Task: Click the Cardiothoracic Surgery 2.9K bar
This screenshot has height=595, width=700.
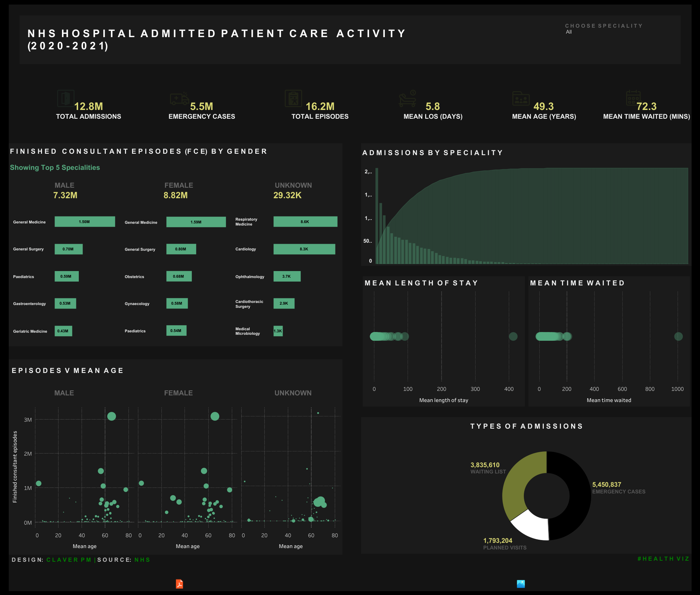Action: pyautogui.click(x=284, y=303)
